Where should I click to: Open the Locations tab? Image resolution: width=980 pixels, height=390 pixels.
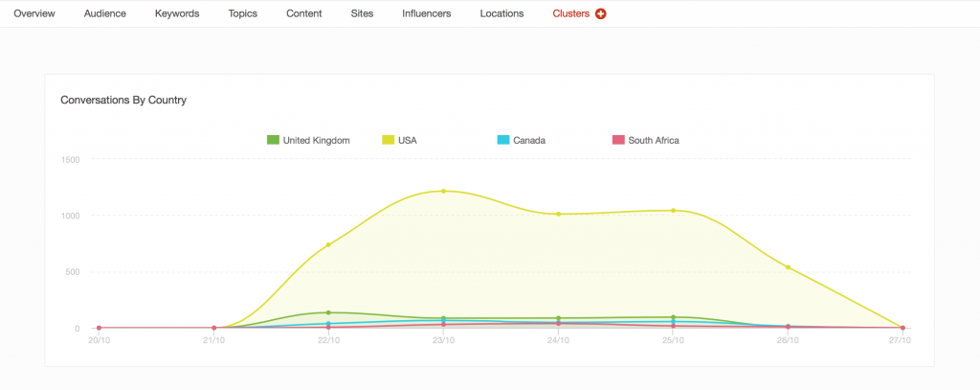click(502, 14)
